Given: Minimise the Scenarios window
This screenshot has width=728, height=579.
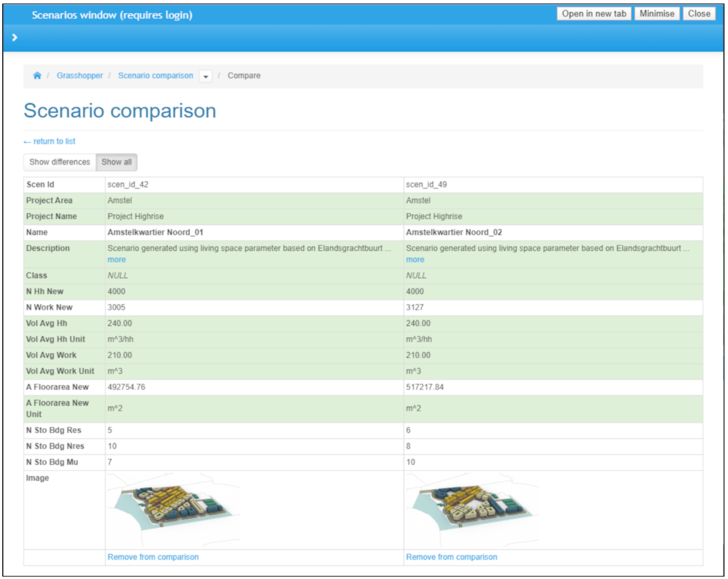Looking at the screenshot, I should 657,14.
